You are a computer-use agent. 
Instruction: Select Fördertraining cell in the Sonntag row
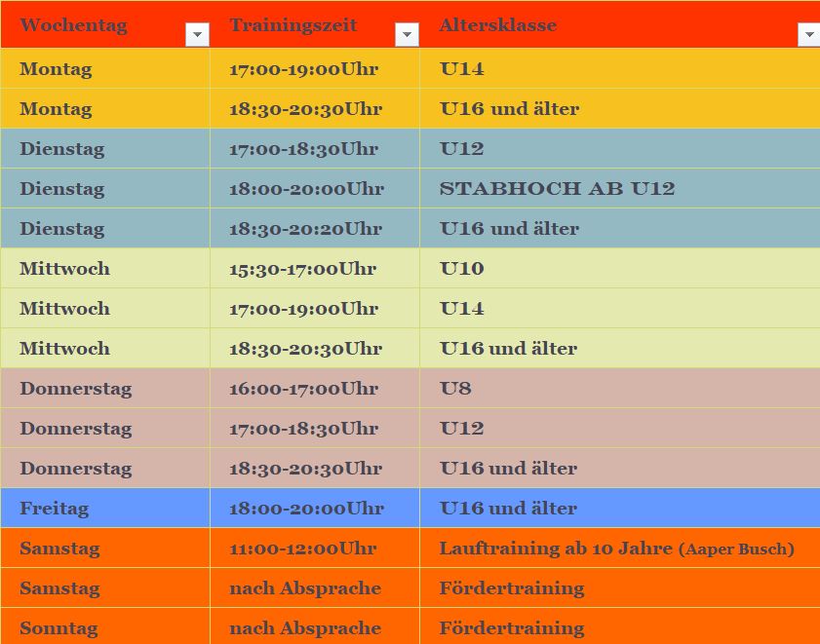pyautogui.click(x=512, y=628)
